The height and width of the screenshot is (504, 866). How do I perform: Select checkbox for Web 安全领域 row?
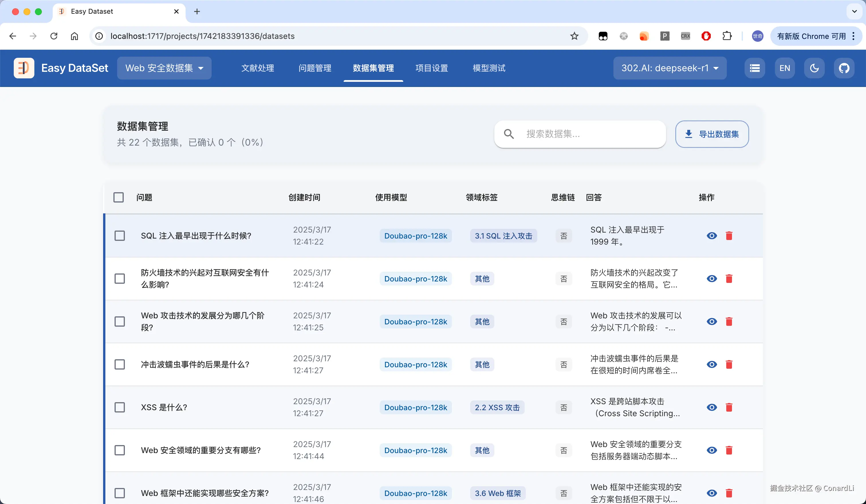(120, 451)
